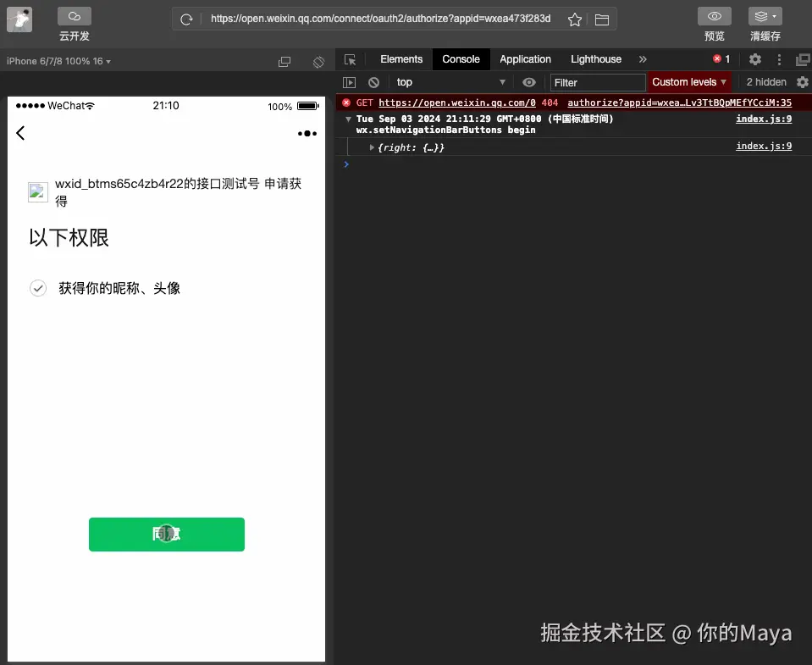Open the 云开发 cloud development icon
Image resolution: width=812 pixels, height=665 pixels.
[x=75, y=16]
